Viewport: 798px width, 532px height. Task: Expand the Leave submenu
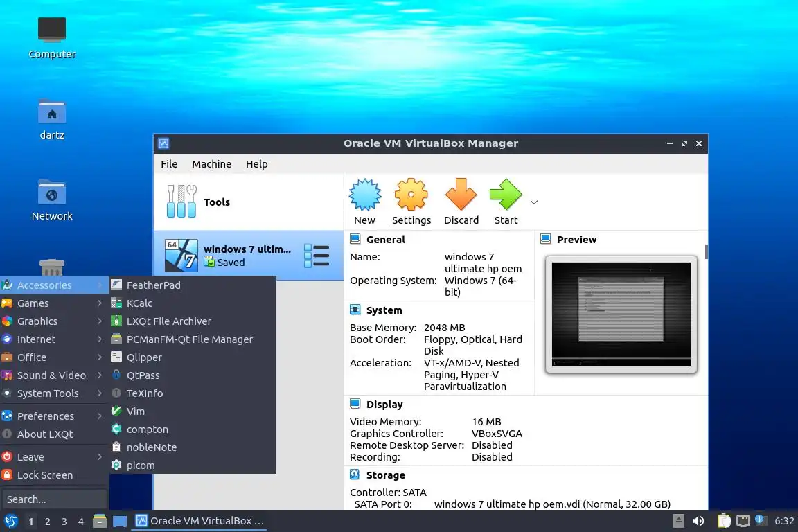pyautogui.click(x=55, y=456)
